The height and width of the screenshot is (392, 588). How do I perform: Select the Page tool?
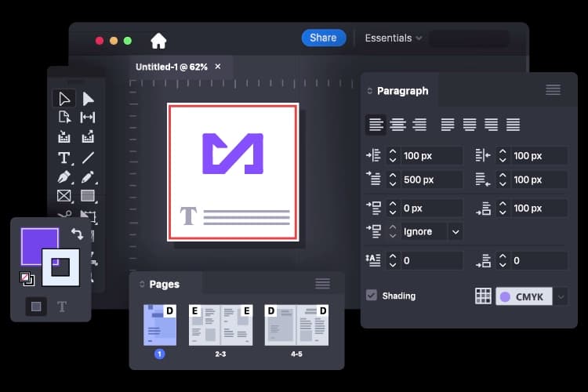[64, 118]
